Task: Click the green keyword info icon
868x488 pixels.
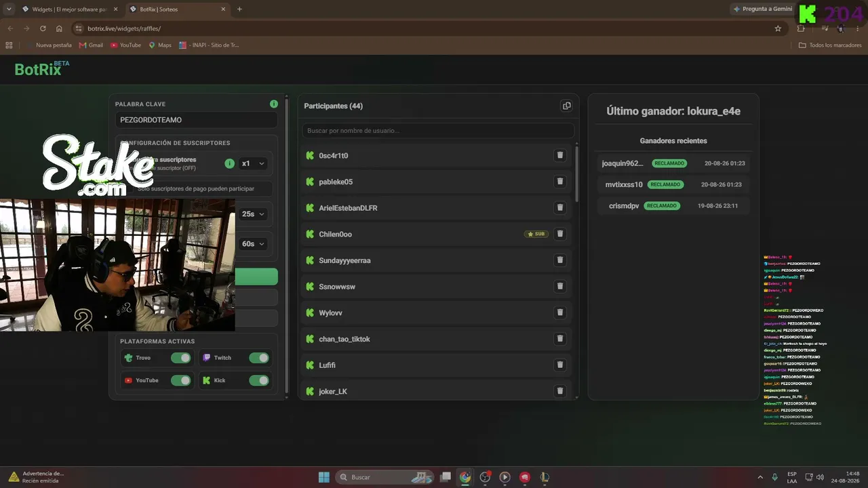Action: coord(274,104)
